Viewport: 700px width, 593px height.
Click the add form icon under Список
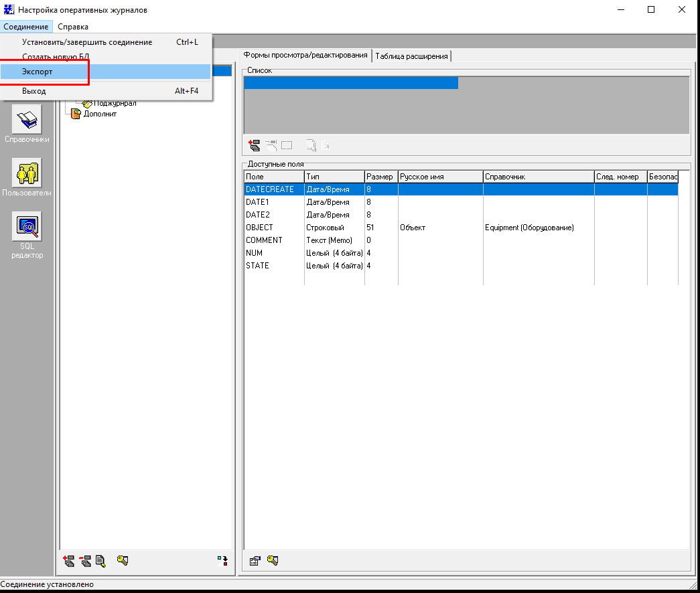tap(254, 145)
